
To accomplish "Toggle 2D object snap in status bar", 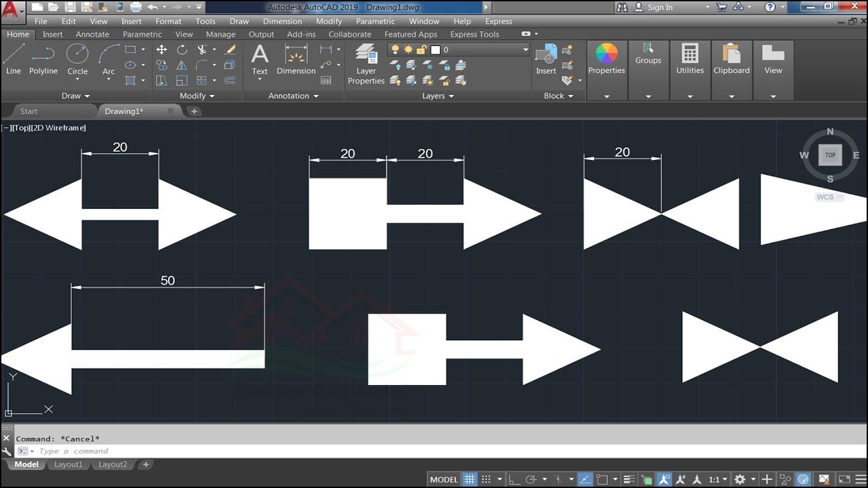I will click(x=601, y=479).
